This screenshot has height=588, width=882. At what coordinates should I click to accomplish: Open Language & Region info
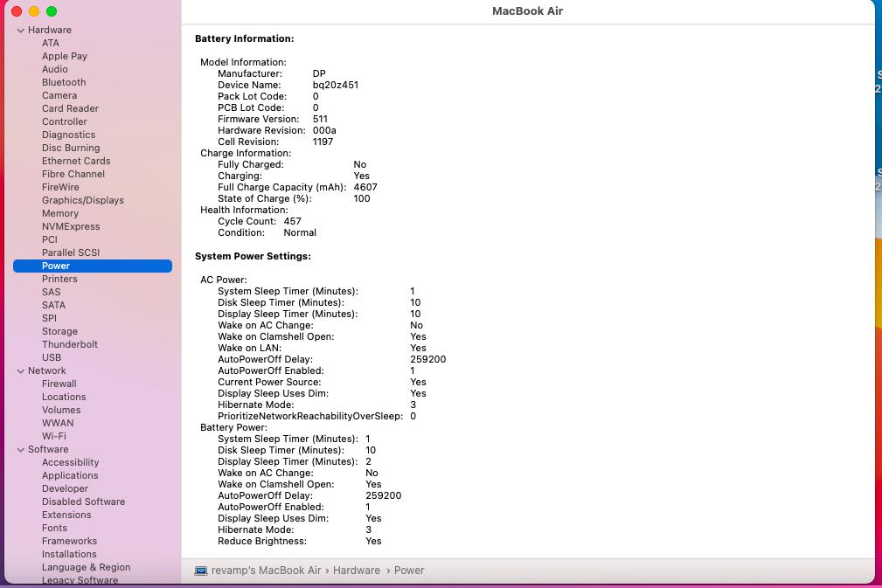pyautogui.click(x=86, y=567)
